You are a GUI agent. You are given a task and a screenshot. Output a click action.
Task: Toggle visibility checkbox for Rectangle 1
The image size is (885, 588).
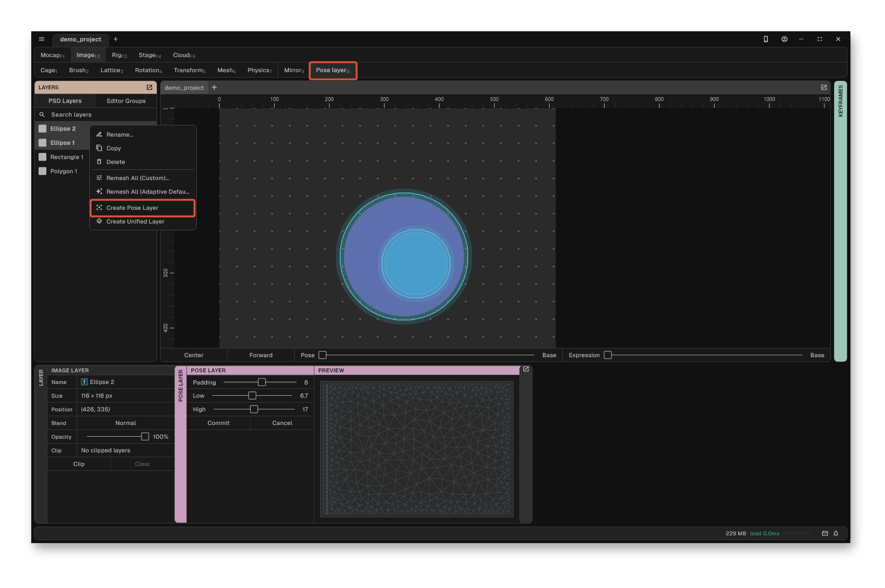pos(42,157)
